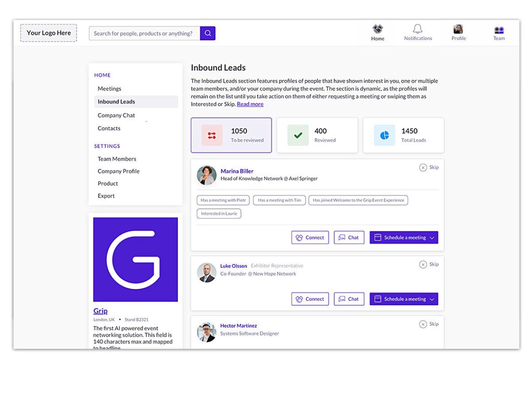Open Team Members settings
The height and width of the screenshot is (399, 532).
tap(117, 159)
